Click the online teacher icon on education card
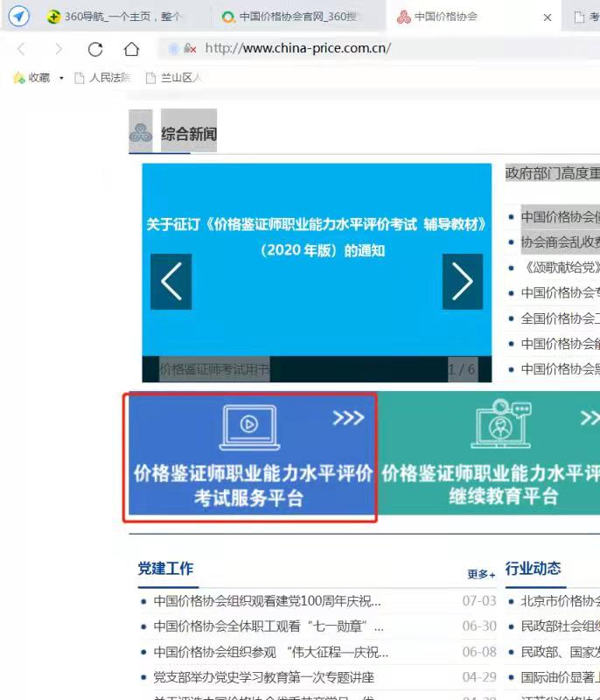This screenshot has width=600, height=700. coord(501,423)
